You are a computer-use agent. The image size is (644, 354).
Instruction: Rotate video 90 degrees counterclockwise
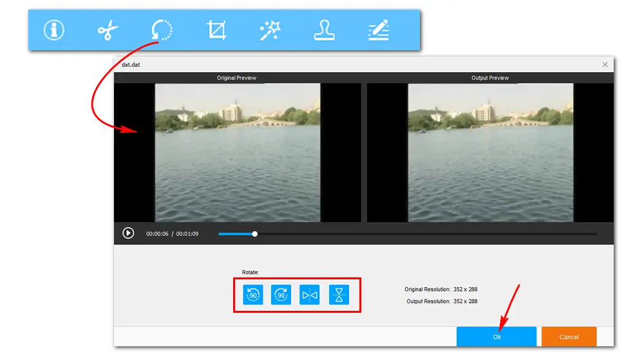pos(253,295)
